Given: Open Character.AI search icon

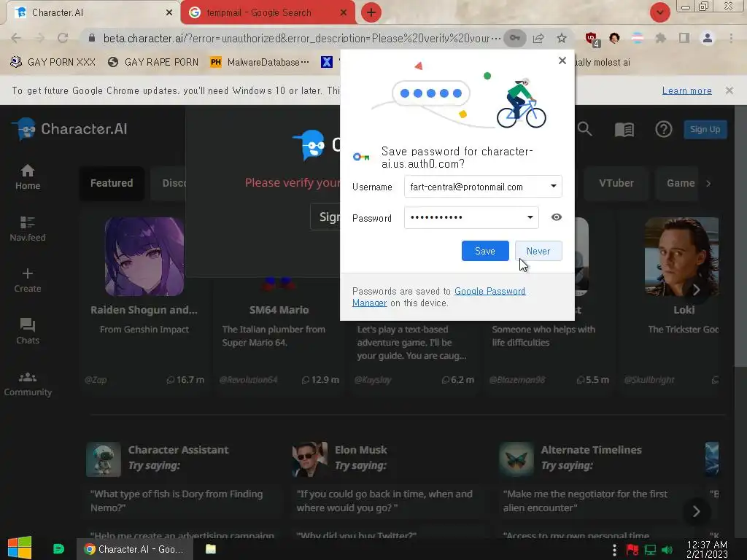Looking at the screenshot, I should pyautogui.click(x=584, y=129).
